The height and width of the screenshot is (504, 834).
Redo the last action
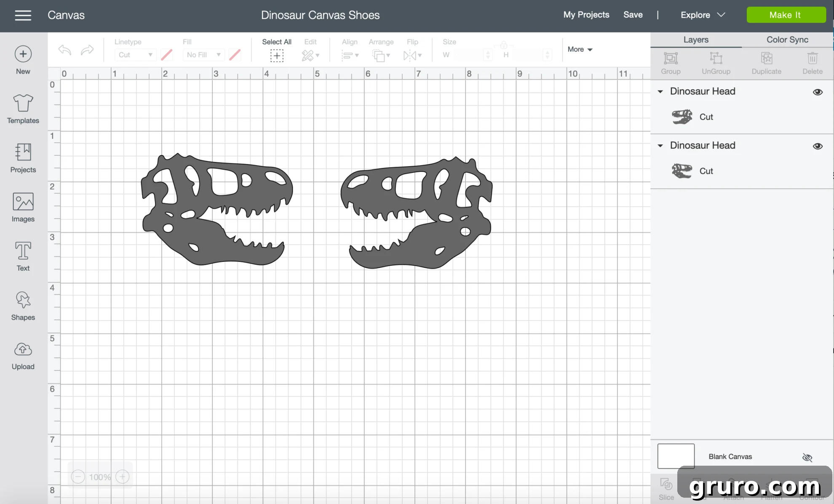[x=87, y=50]
